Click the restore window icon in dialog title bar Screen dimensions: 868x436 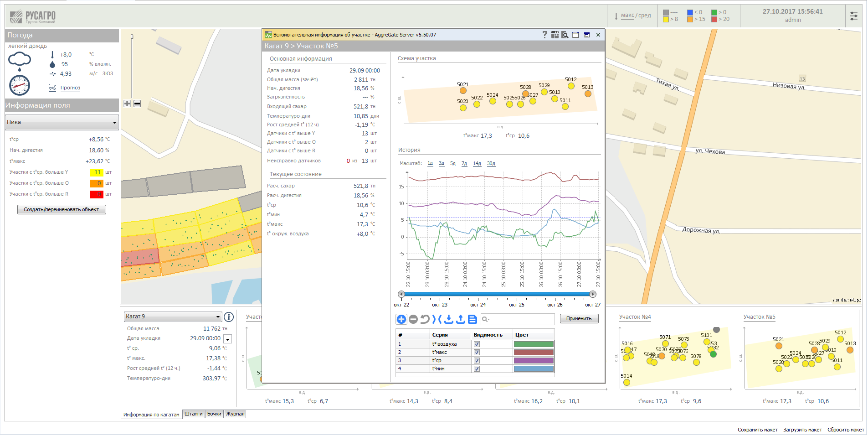(x=587, y=35)
